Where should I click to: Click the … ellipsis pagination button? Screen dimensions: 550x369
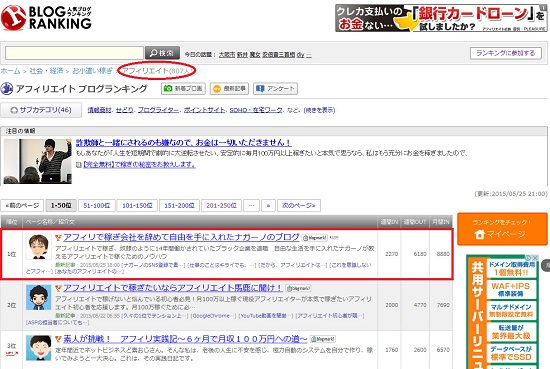251,206
